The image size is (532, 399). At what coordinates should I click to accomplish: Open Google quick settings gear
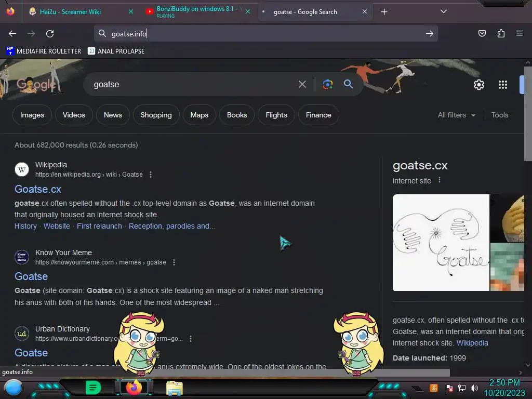coord(478,85)
